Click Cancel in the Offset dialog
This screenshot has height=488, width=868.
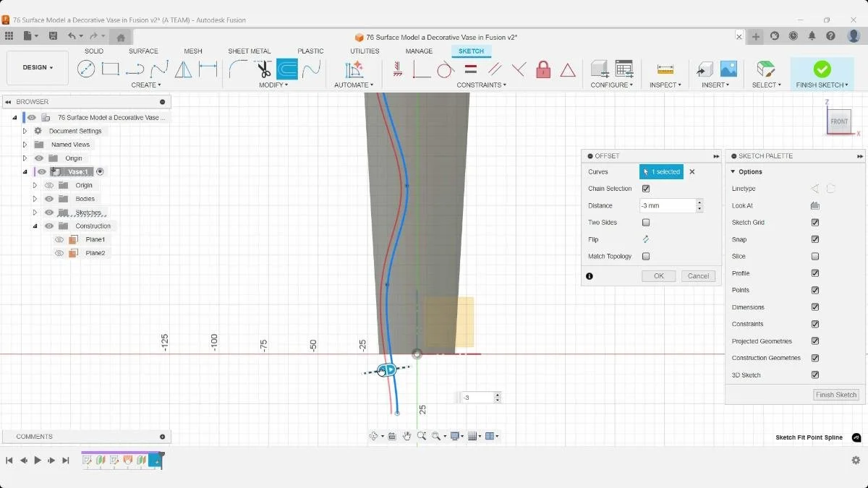pyautogui.click(x=698, y=276)
